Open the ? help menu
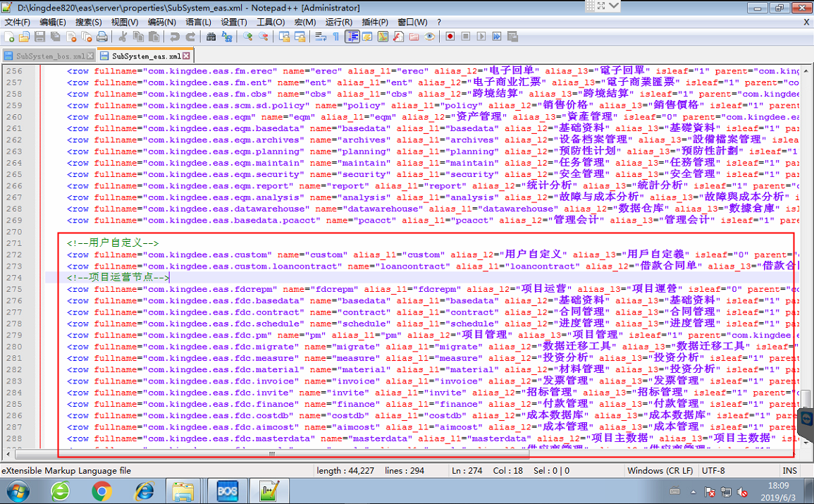This screenshot has width=814, height=504. tap(438, 22)
